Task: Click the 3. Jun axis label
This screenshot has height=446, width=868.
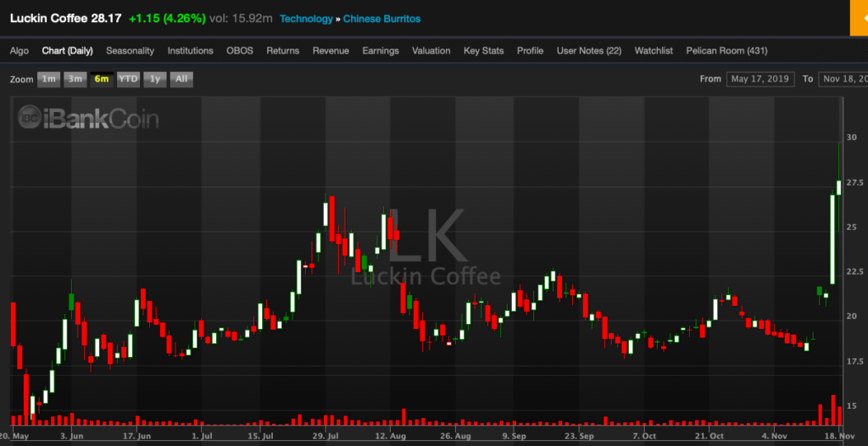Action: pyautogui.click(x=72, y=436)
